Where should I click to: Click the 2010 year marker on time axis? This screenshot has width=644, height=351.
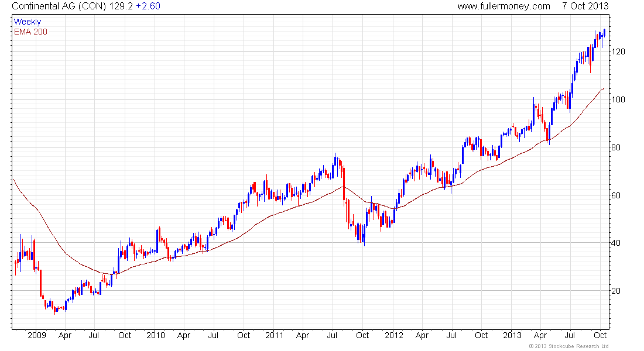pos(156,335)
